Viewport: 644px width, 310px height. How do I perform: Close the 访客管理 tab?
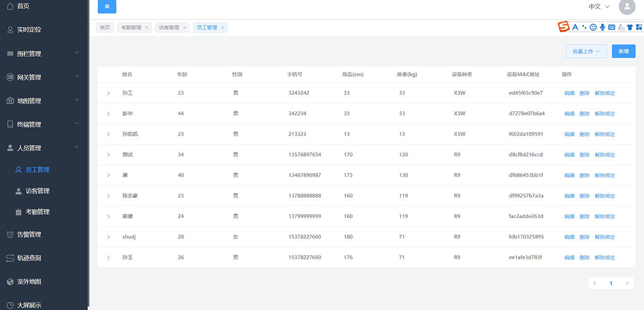tap(184, 28)
